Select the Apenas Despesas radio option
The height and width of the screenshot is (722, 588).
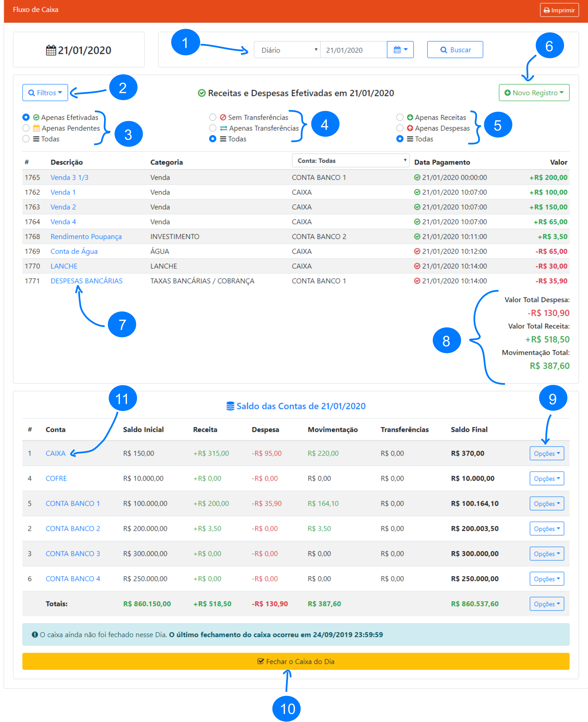[x=400, y=128]
